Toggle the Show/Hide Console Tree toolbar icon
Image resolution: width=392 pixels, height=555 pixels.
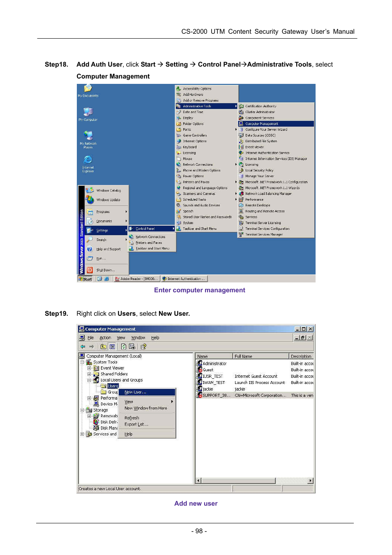click(112, 347)
